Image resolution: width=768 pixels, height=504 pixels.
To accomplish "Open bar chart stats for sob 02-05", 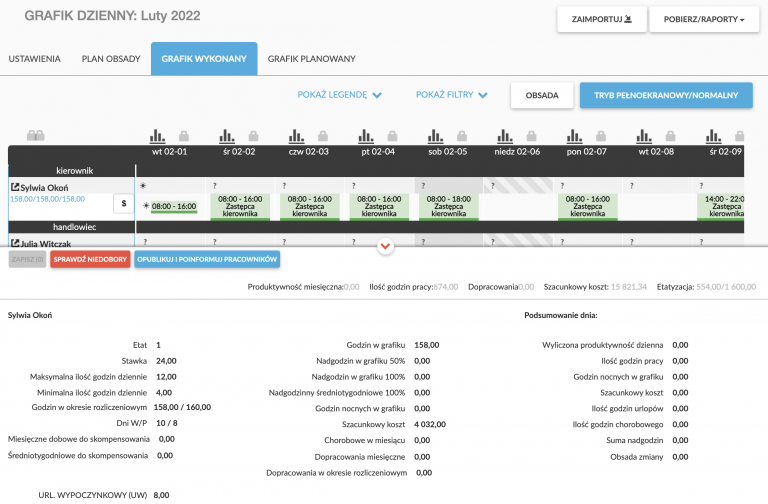I will pyautogui.click(x=435, y=136).
